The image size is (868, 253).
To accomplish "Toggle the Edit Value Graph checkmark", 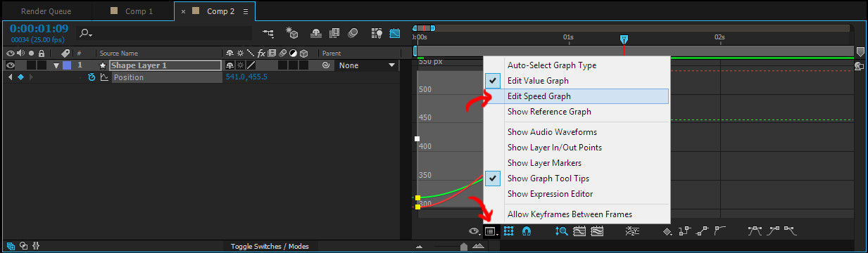I will pos(495,81).
